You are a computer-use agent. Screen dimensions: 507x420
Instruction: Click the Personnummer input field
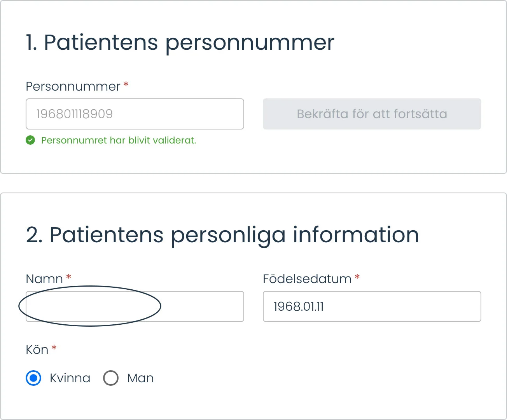[x=135, y=114]
